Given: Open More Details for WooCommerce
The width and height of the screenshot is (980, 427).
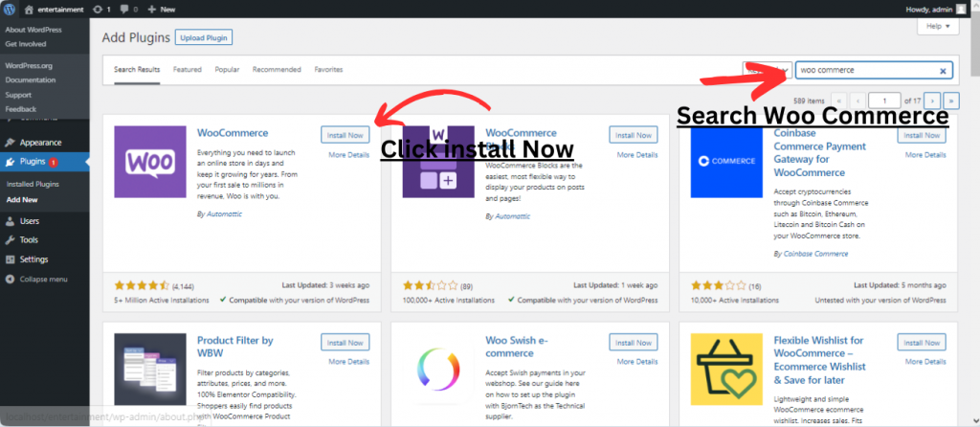Looking at the screenshot, I should point(348,154).
